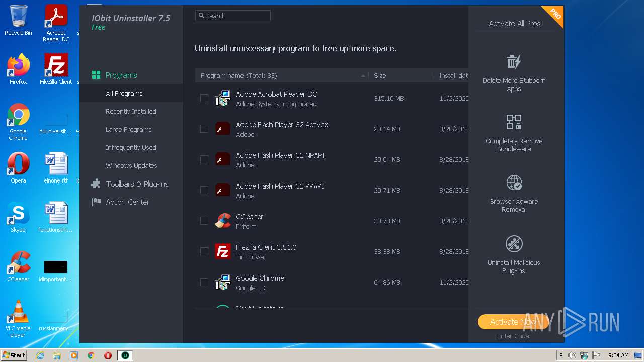Check the FileZilla Client 3.51.0 checkbox
This screenshot has height=362, width=644.
pyautogui.click(x=204, y=251)
